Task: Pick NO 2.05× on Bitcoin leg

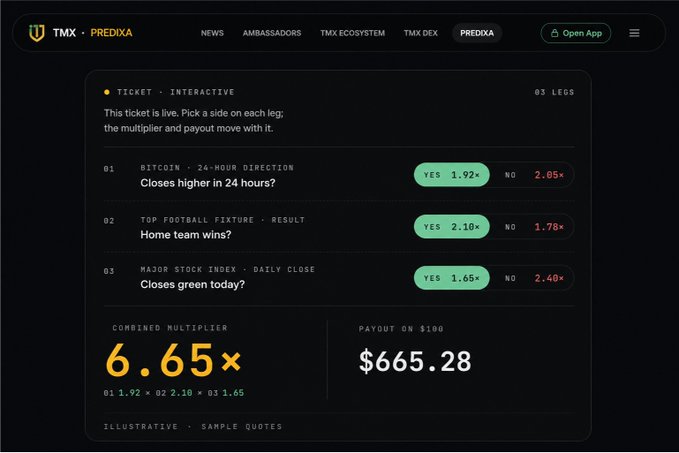Action: (x=534, y=175)
